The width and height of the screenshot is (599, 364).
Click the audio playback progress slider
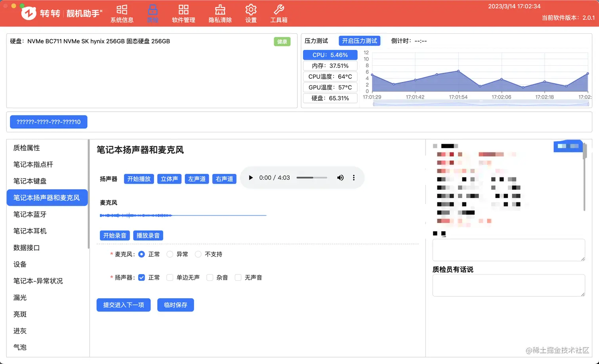click(311, 177)
